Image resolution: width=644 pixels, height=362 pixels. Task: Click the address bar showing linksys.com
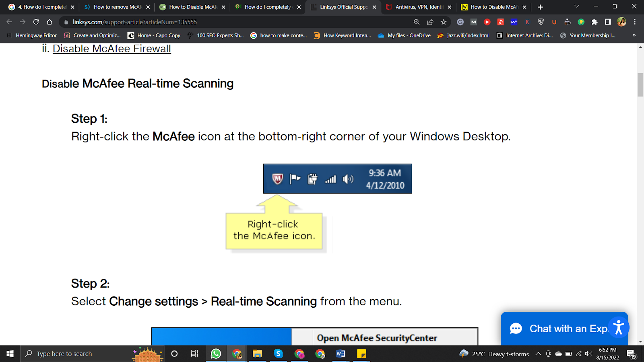(237, 22)
